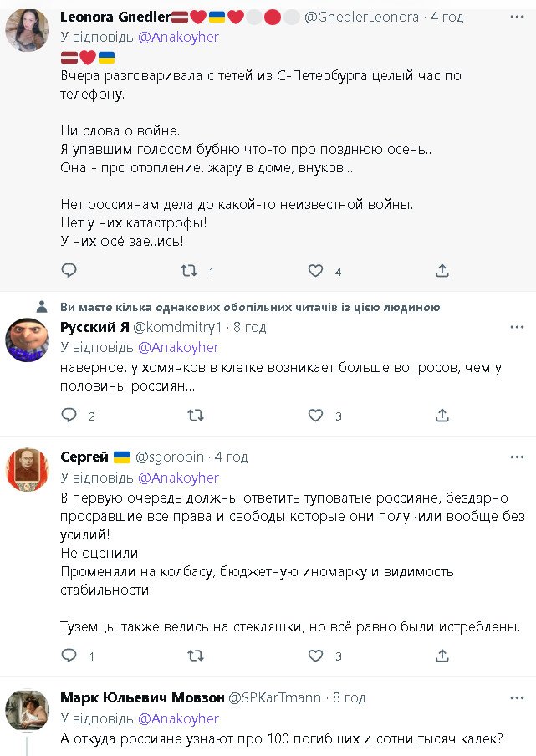
Task: Reply to Leonora Gnedler's tweet
Action: [69, 270]
